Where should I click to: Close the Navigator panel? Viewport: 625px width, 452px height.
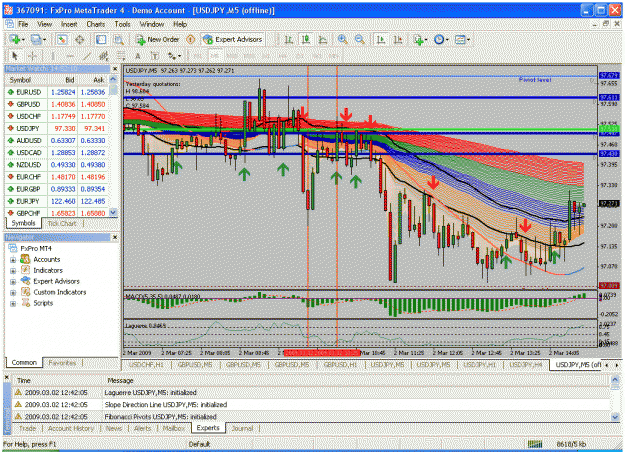pos(115,238)
